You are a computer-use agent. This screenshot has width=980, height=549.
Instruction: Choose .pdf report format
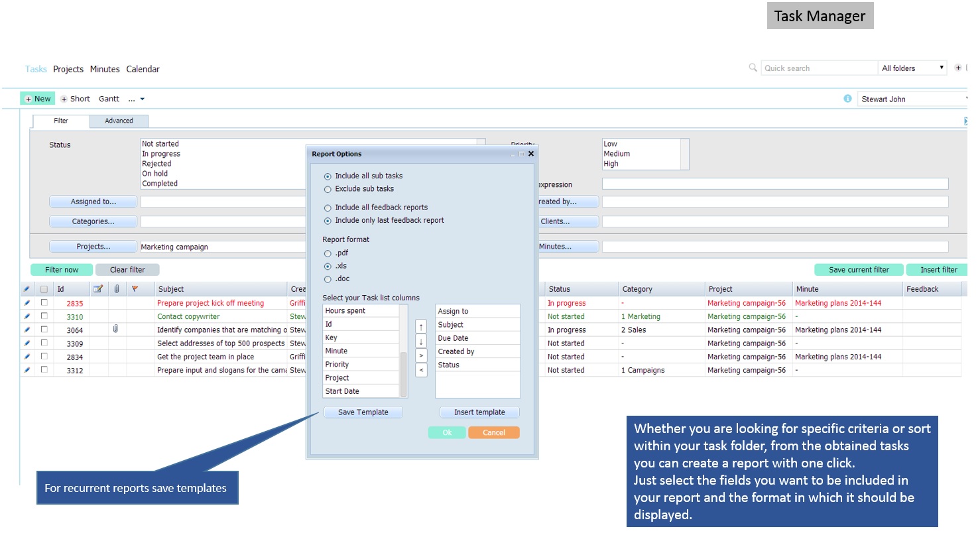click(328, 254)
